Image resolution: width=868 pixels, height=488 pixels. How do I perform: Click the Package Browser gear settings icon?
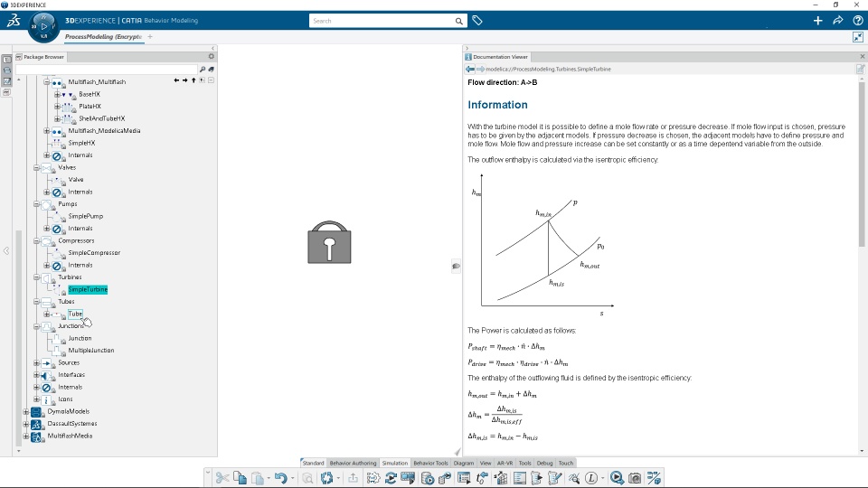pos(211,56)
